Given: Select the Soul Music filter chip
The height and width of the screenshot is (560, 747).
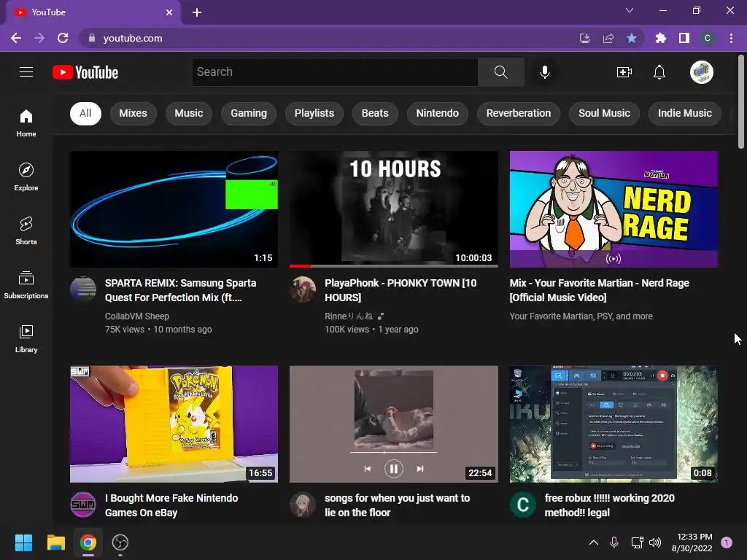Looking at the screenshot, I should pos(604,113).
